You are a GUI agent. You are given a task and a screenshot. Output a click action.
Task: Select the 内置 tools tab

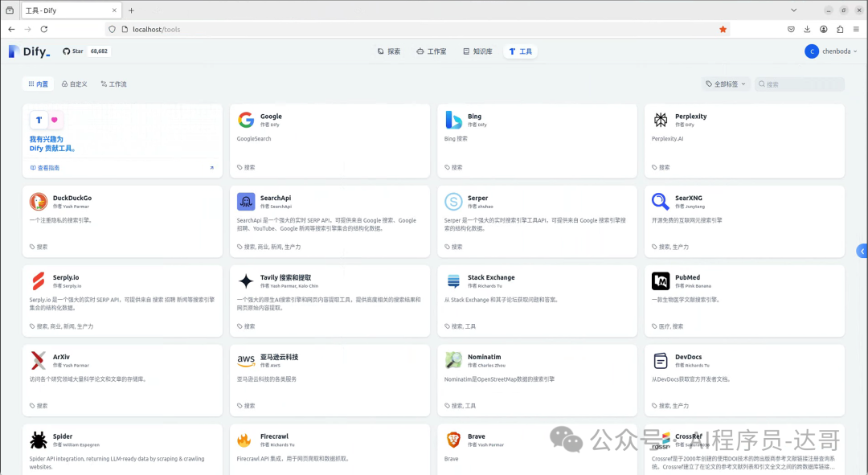coord(39,84)
